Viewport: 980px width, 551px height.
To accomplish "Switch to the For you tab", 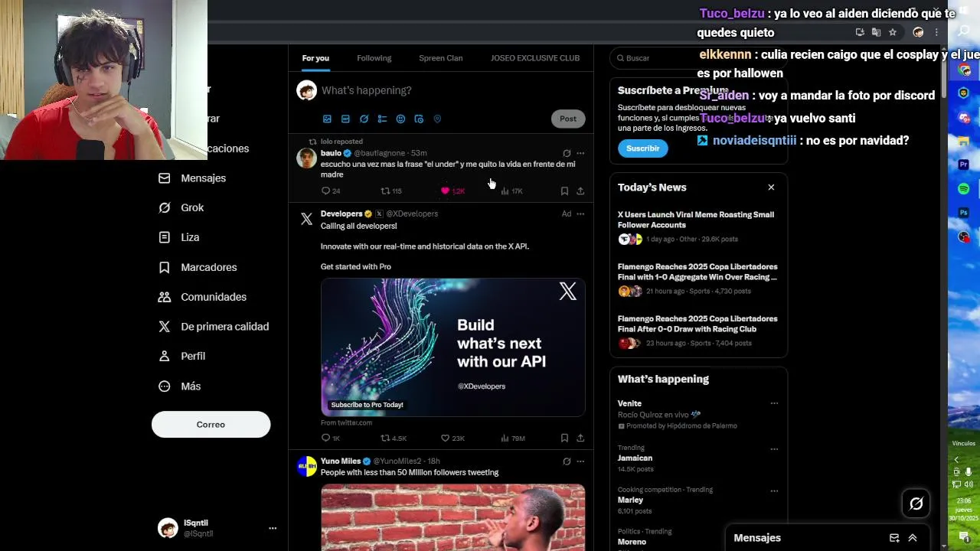I will (x=315, y=58).
